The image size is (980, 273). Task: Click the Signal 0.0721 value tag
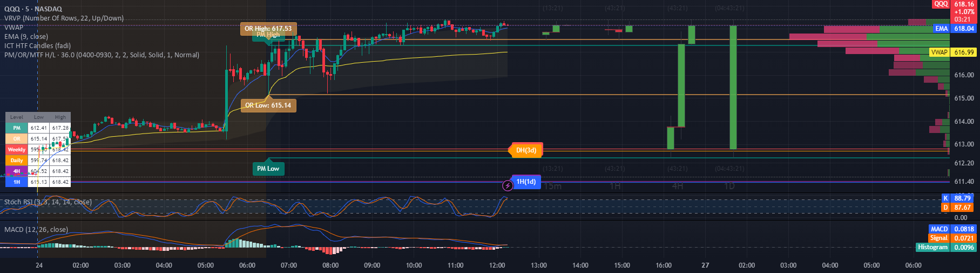[x=954, y=238]
